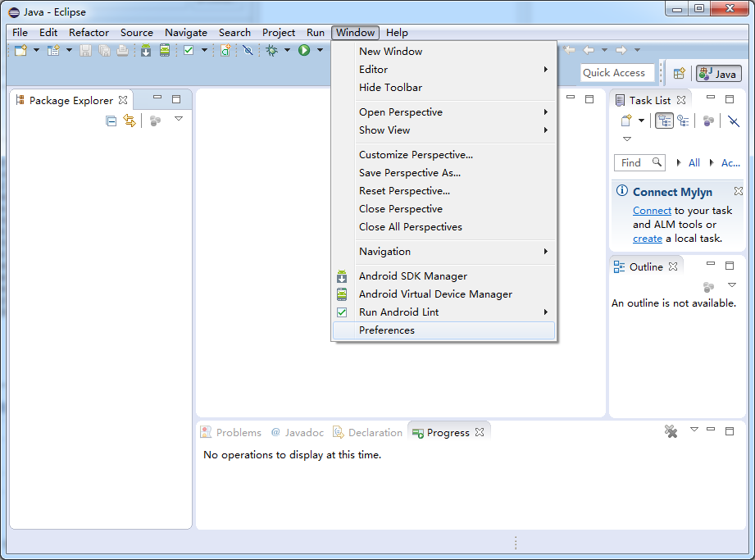This screenshot has height=560, width=755.
Task: Open Android Virtual Device Manager toolbar icon
Action: point(165,50)
